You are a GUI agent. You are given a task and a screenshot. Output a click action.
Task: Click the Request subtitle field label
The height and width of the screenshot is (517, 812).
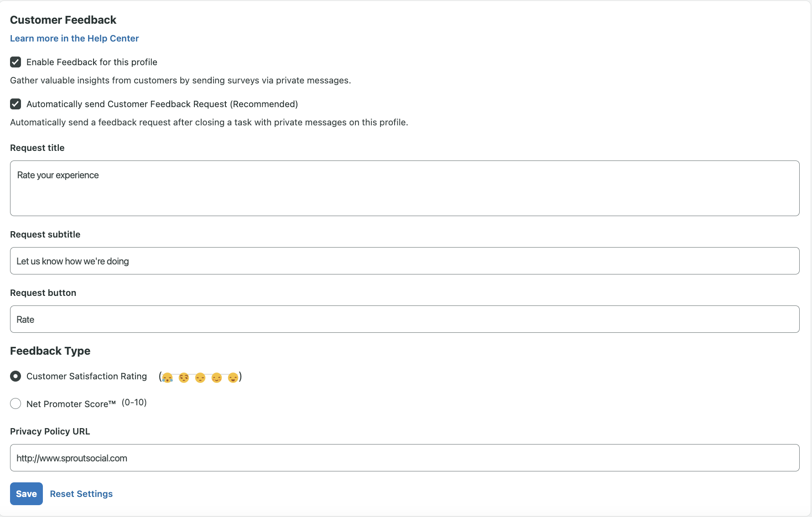click(x=45, y=234)
